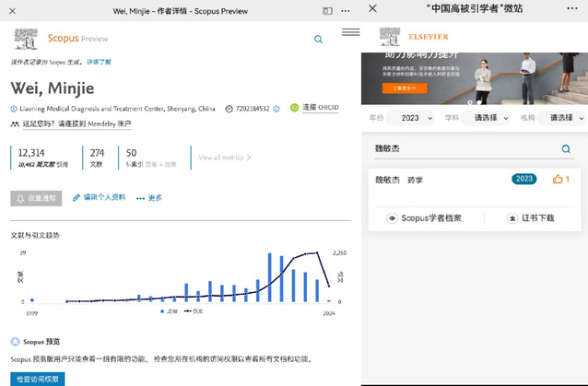This screenshot has width=588, height=386.
Task: Click the Scopus Elsevier tree logo
Action: pos(24,40)
